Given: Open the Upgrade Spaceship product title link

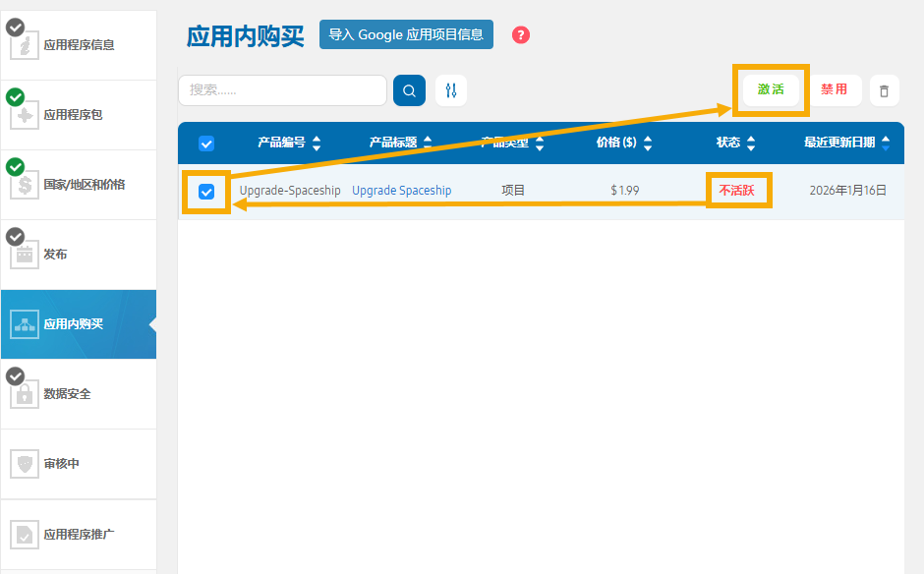Looking at the screenshot, I should [401, 191].
